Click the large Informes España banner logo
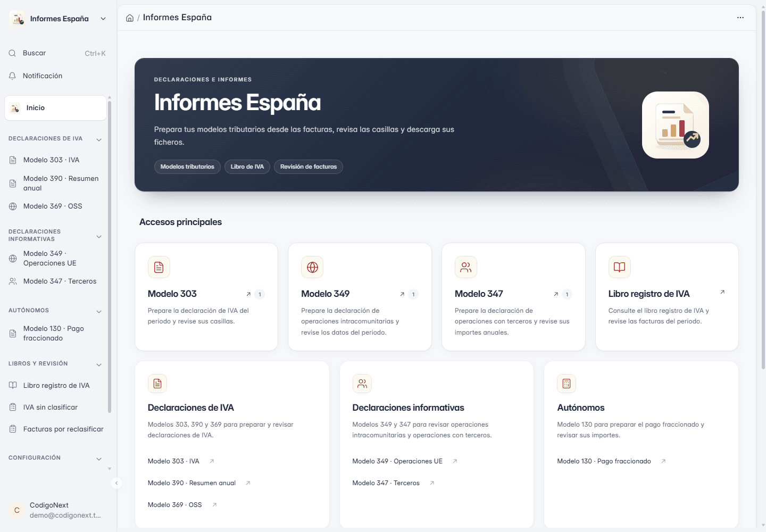The width and height of the screenshot is (766, 532). point(676,125)
